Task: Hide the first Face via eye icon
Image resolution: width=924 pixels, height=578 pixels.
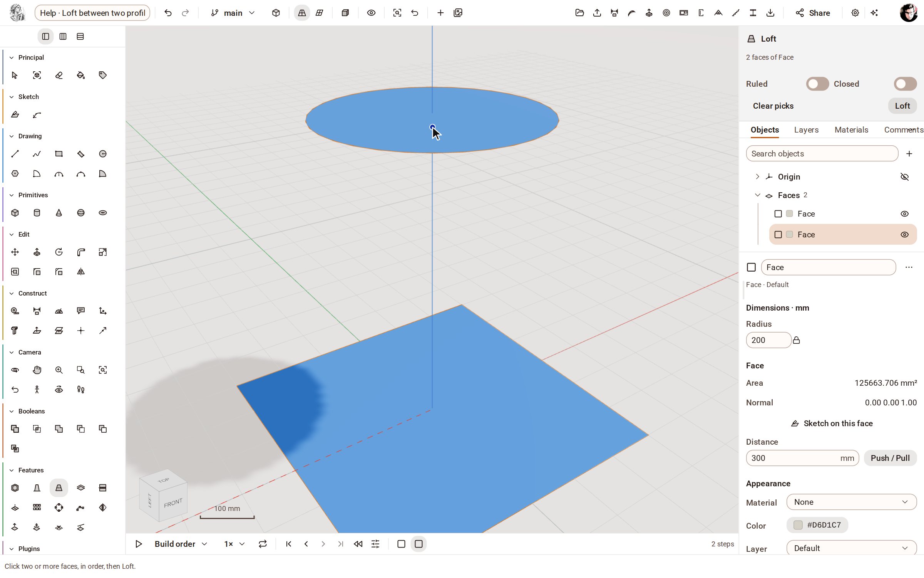Action: pyautogui.click(x=905, y=214)
